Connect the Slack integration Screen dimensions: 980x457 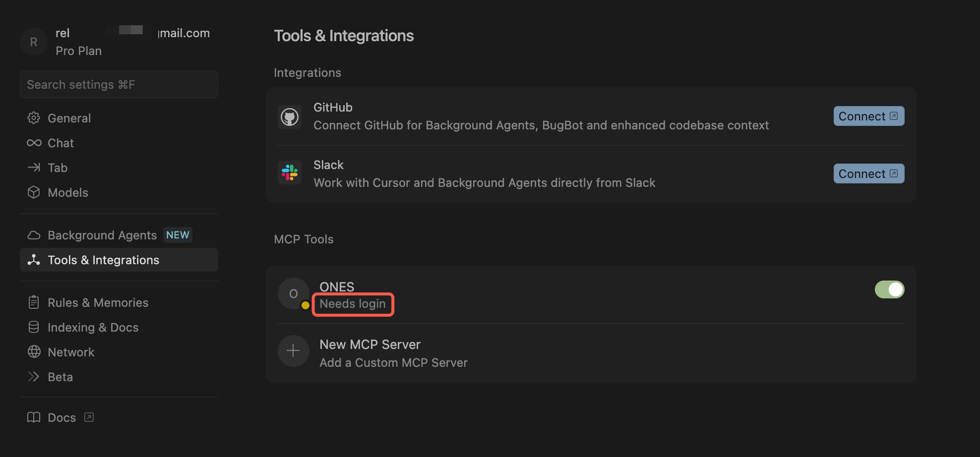(x=869, y=173)
